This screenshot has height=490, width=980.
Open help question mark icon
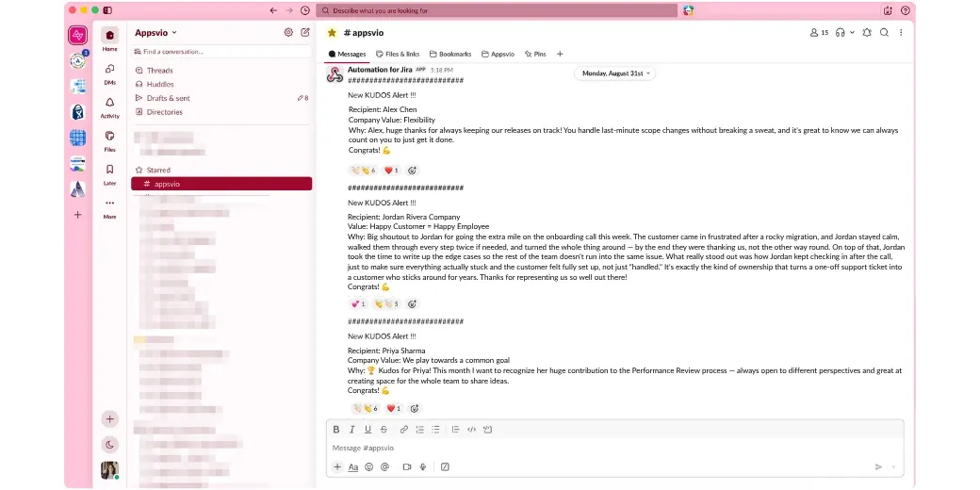pyautogui.click(x=905, y=10)
